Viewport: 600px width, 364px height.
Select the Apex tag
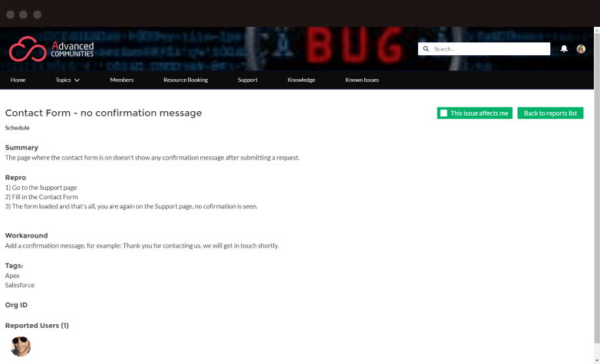[12, 276]
